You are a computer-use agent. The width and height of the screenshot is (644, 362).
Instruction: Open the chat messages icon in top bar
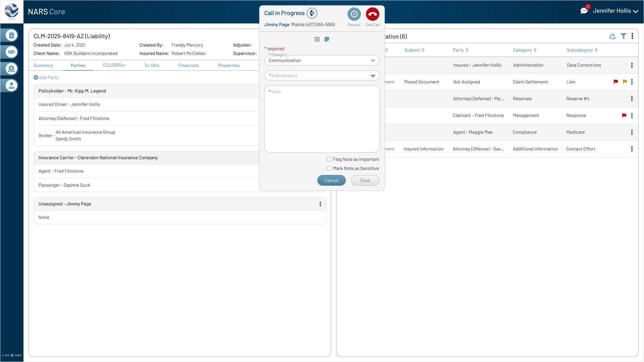[x=584, y=10]
